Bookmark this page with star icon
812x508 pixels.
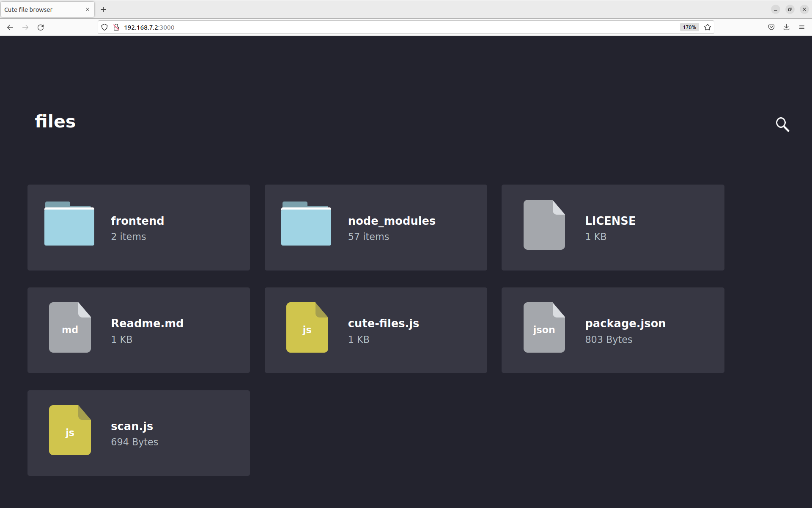point(708,28)
